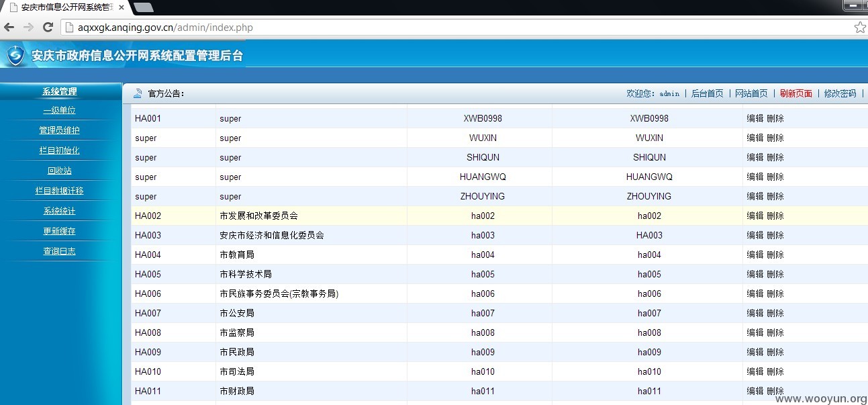Bookmark page with the star icon
Screen dimensions: 868x405
[x=860, y=28]
